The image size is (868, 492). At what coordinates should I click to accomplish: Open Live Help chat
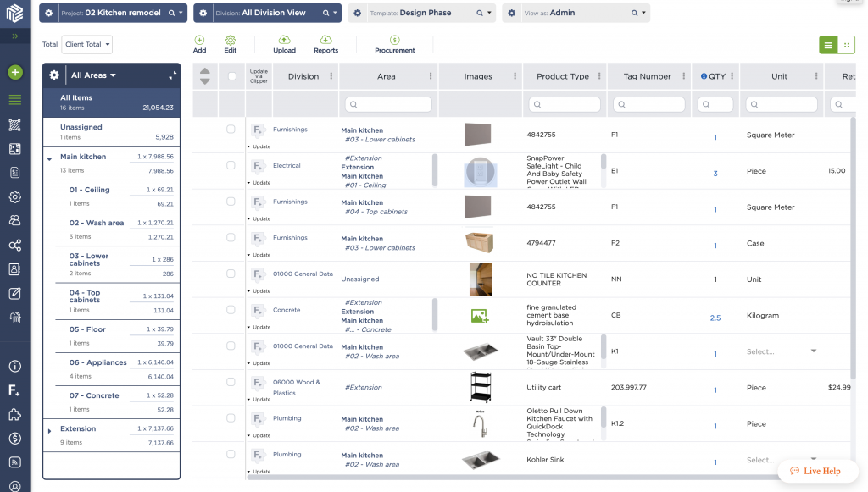click(817, 471)
